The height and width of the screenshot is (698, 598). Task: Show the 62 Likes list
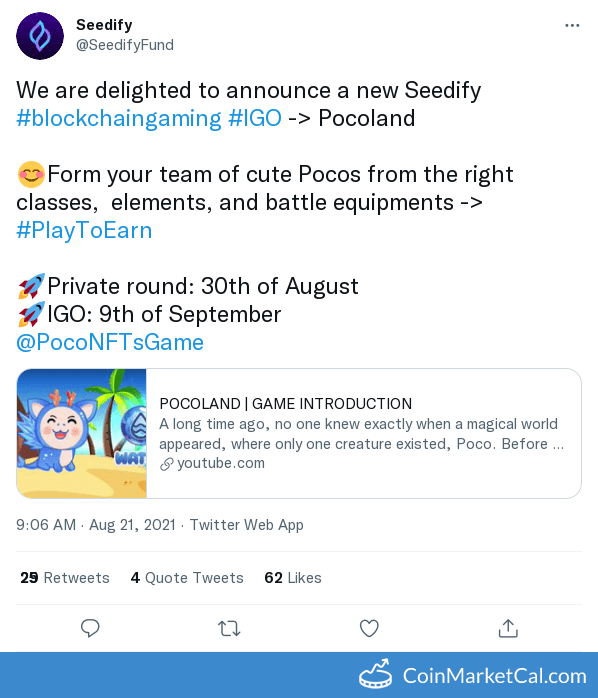pyautogui.click(x=293, y=578)
